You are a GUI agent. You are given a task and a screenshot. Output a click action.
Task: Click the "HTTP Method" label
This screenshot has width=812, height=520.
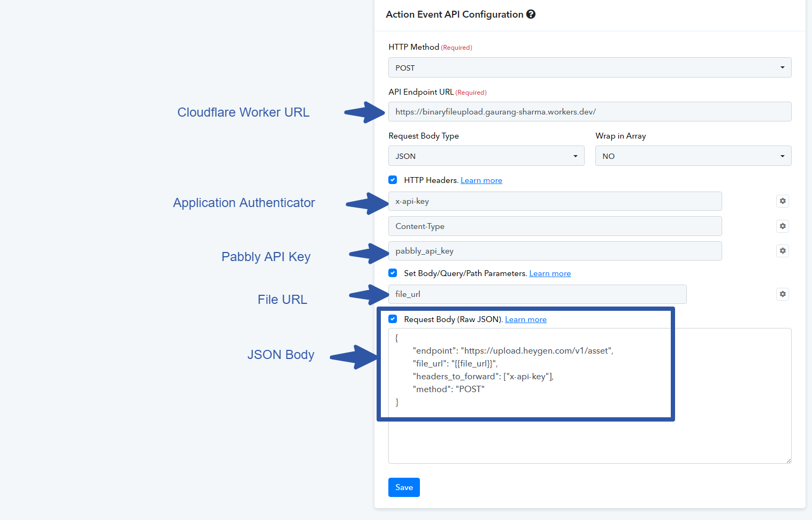click(413, 47)
